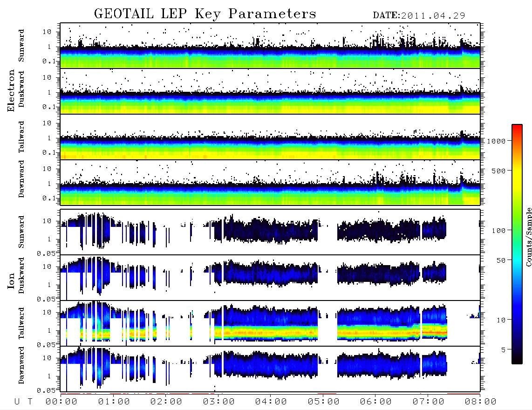
Task: Click the 0.1 tick of Electron Duskward panel
Action: [49, 107]
